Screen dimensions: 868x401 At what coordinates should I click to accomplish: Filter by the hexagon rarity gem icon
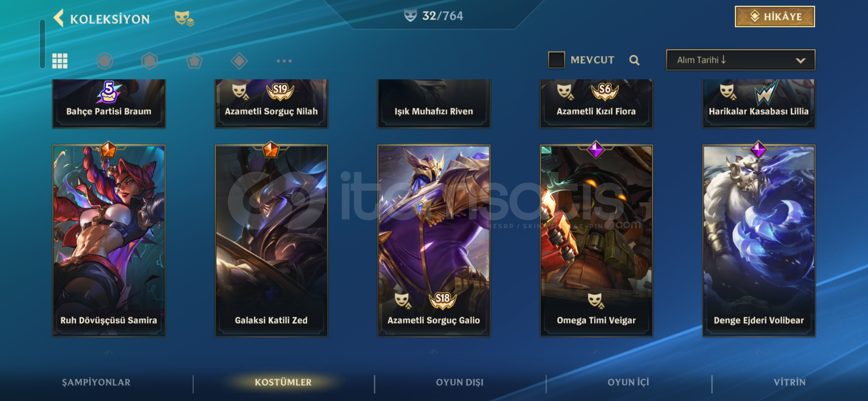coord(149,61)
